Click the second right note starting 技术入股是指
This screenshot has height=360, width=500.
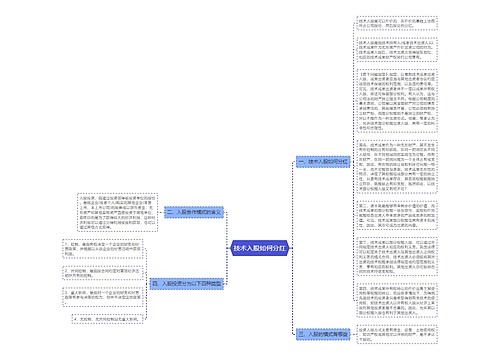point(397,50)
